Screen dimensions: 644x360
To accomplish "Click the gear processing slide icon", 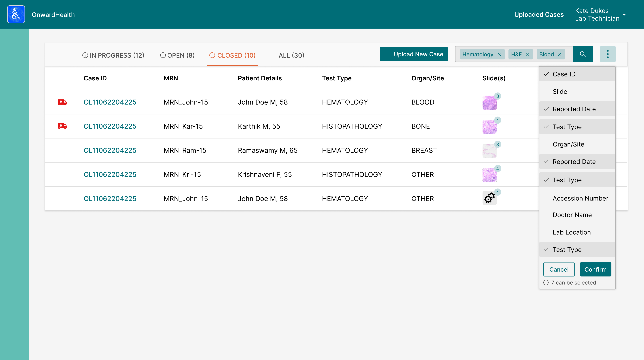I will (489, 198).
